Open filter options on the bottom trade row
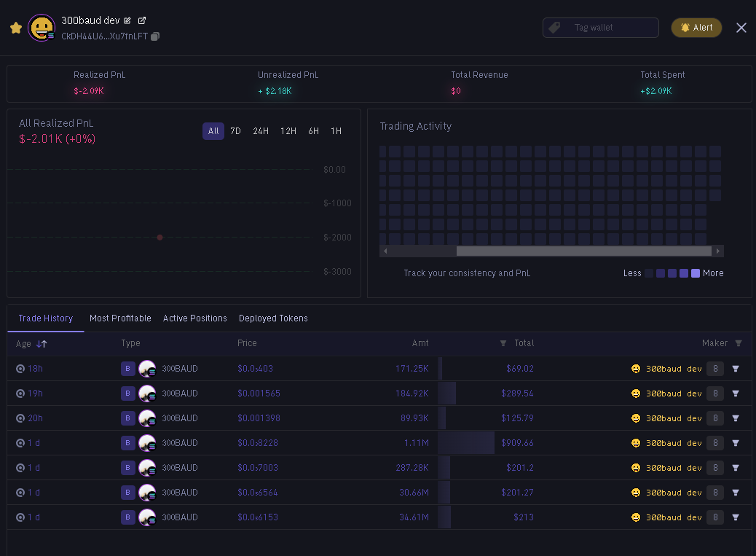Screen dimensions: 756x556 click(x=736, y=517)
